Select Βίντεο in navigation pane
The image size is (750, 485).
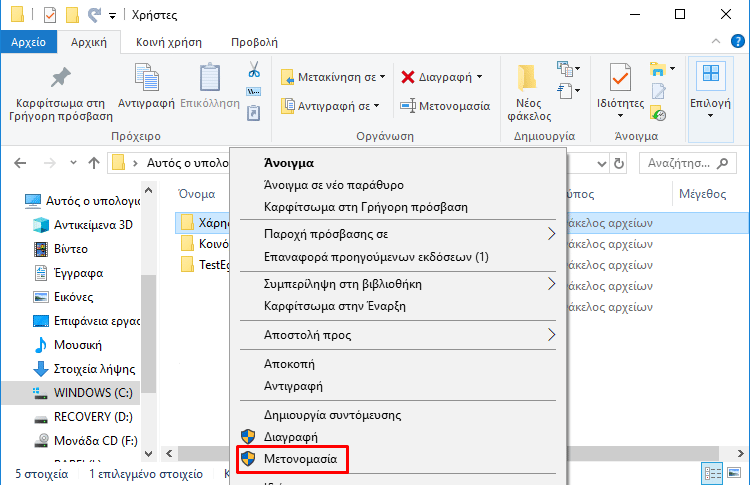(x=61, y=249)
